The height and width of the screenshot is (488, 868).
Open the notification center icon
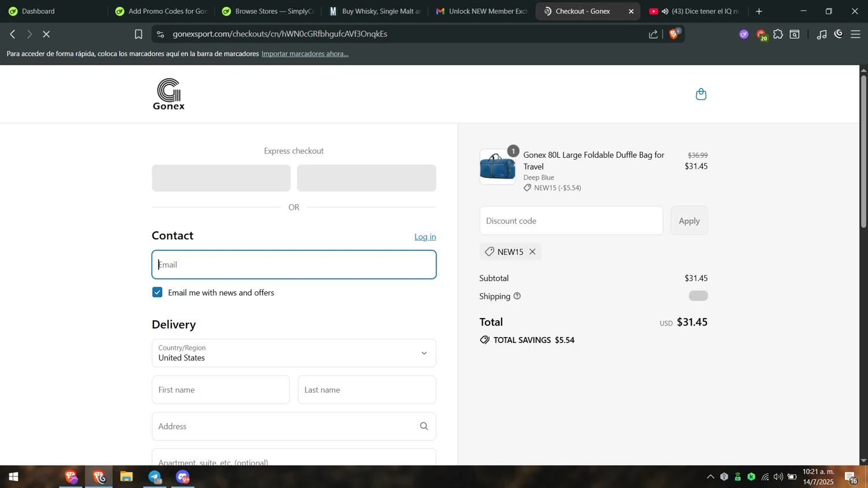tap(851, 477)
